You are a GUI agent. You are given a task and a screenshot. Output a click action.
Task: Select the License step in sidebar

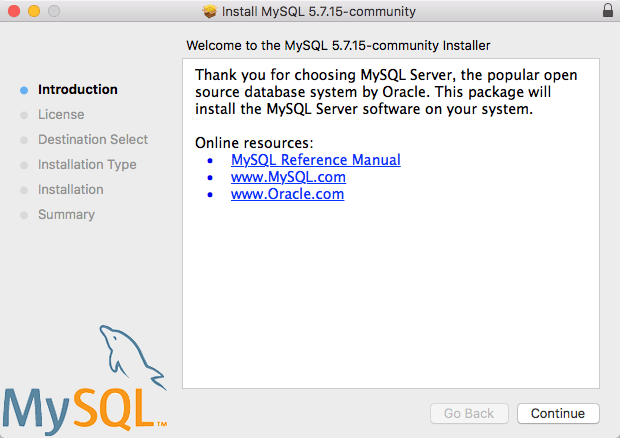[61, 114]
